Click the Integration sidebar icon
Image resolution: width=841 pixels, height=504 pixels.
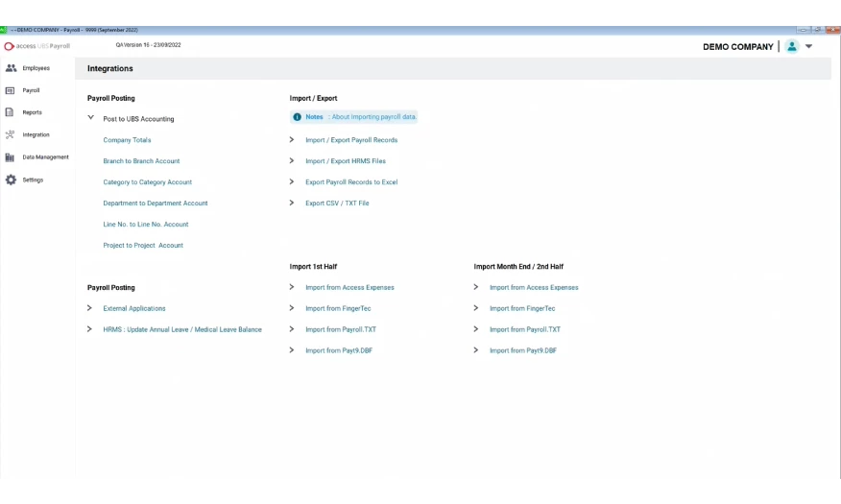[11, 134]
